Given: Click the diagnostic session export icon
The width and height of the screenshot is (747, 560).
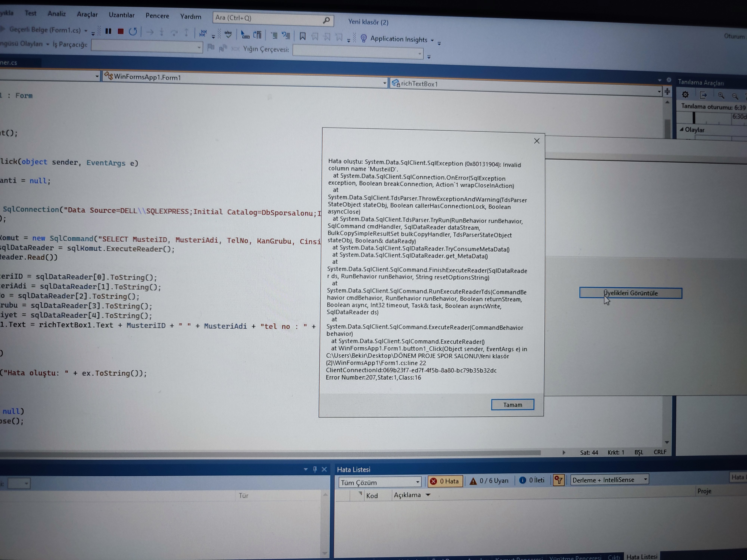Looking at the screenshot, I should [703, 95].
